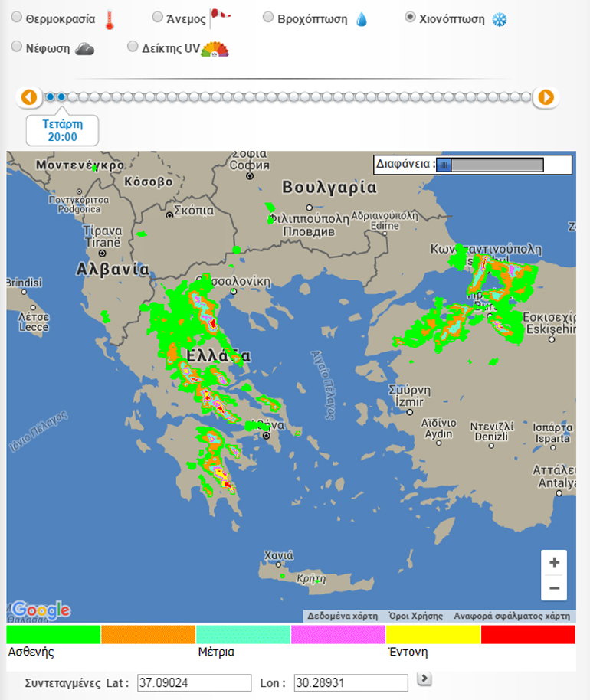Click the windsock icon next to Άνεμος
Screen dimensions: 590x700
[219, 17]
